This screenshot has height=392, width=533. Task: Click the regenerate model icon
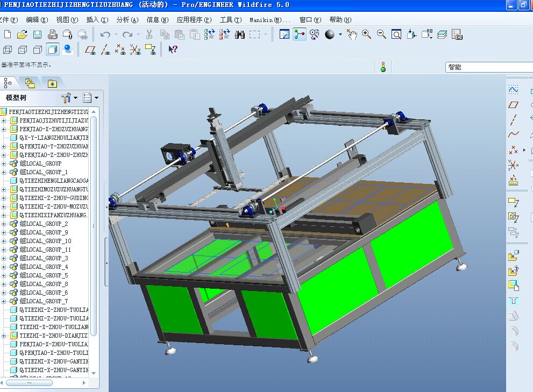209,34
